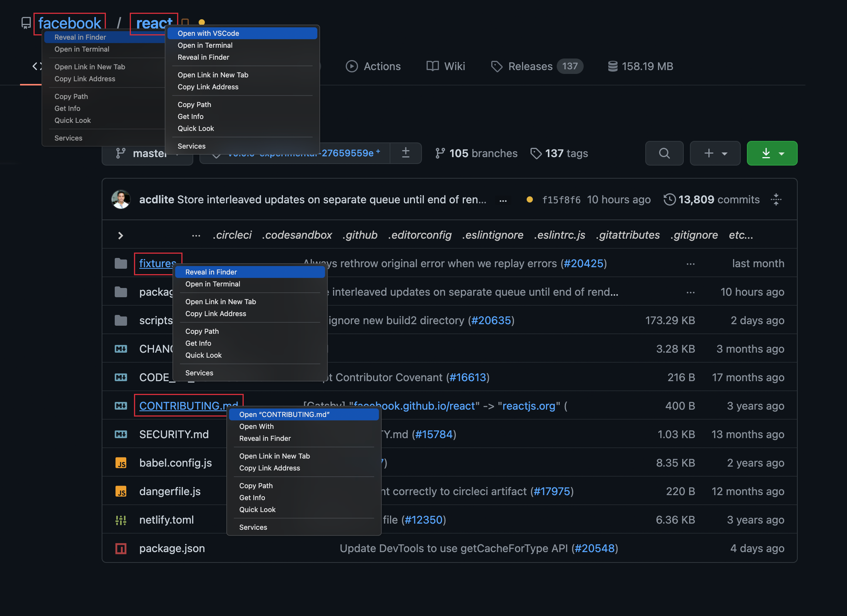The image size is (847, 616).
Task: Choose Open in Terminal in fixtures menu
Action: click(x=250, y=284)
